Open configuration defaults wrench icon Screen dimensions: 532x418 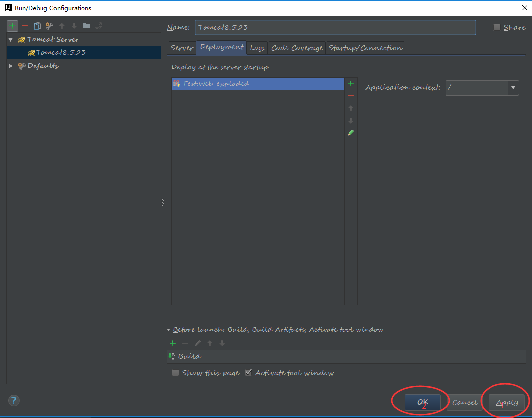coord(49,26)
